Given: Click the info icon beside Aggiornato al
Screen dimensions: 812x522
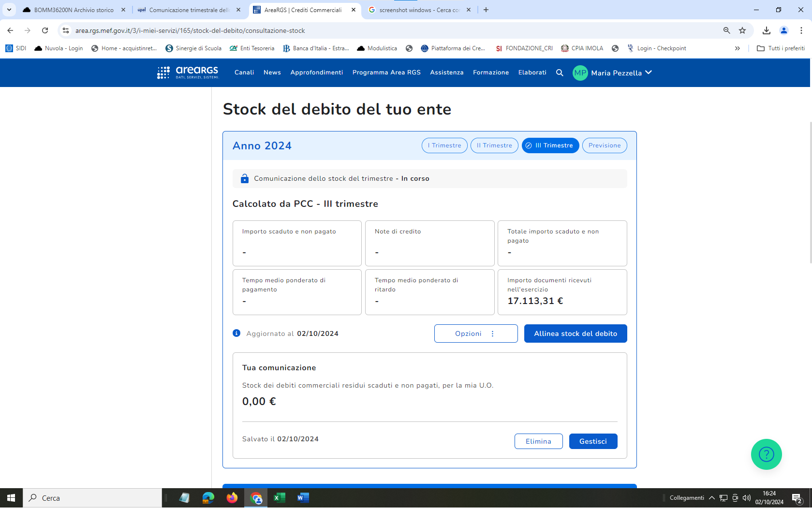Looking at the screenshot, I should (x=236, y=333).
